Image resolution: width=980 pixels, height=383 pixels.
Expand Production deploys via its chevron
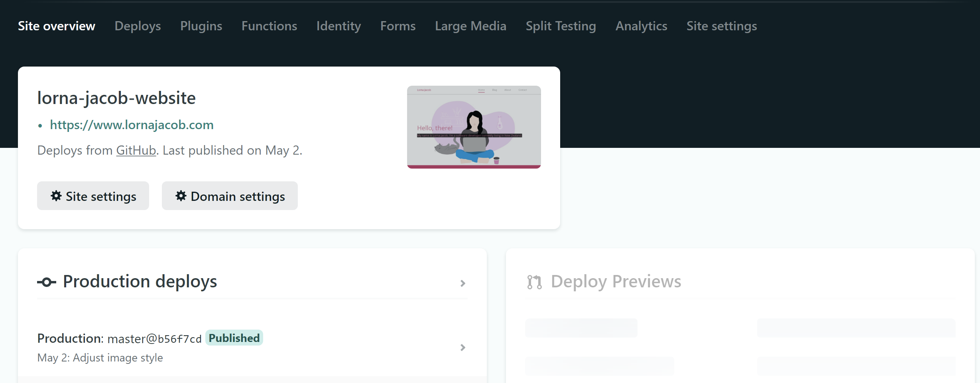tap(463, 283)
